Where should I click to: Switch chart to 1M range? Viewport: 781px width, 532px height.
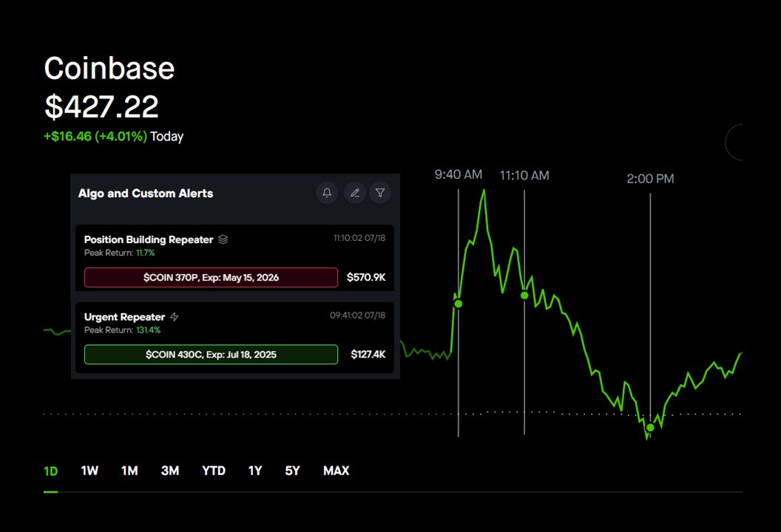point(129,471)
